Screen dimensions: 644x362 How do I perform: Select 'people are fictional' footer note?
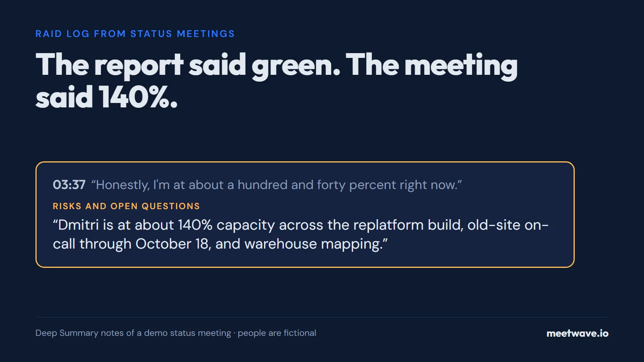pos(277,333)
